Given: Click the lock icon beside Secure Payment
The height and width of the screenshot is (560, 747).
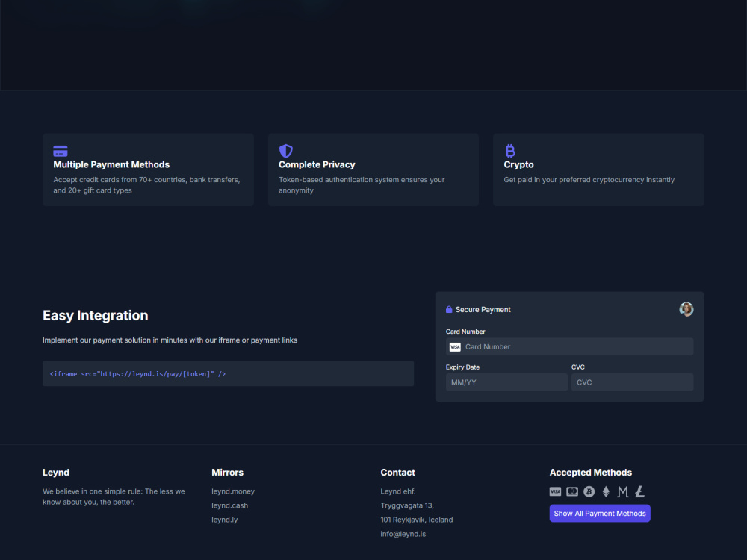Looking at the screenshot, I should click(x=449, y=310).
